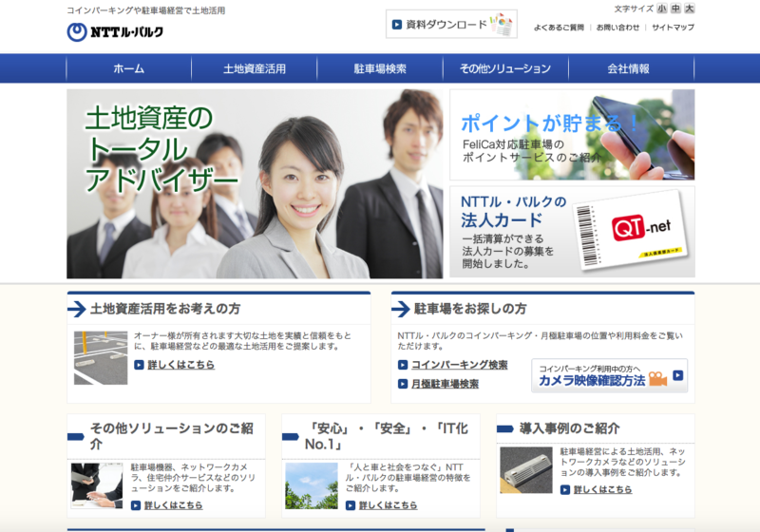Open the 土地資産活用 navigation menu
Viewport: 760px width, 532px height.
point(254,68)
